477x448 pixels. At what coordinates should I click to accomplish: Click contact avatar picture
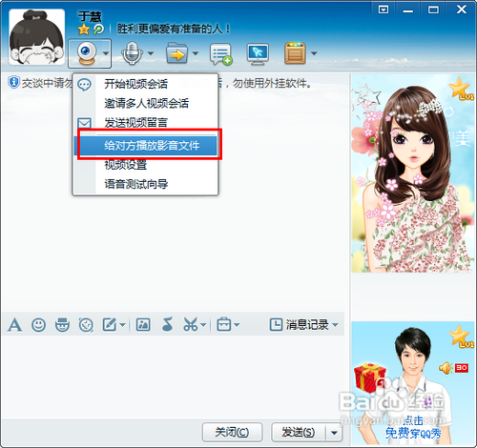point(36,36)
